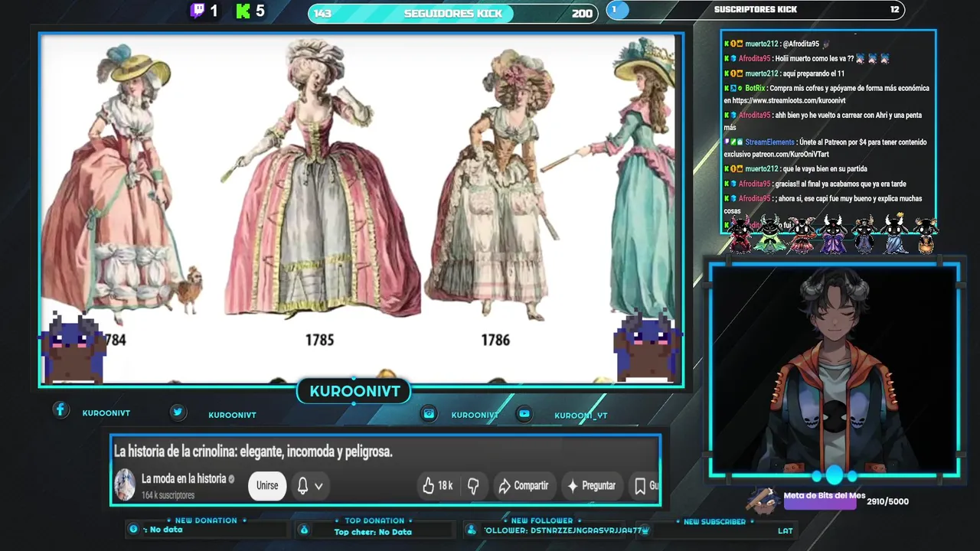Click the streamloots.com/kuroonivt link in chat
The width and height of the screenshot is (980, 551).
pos(789,100)
